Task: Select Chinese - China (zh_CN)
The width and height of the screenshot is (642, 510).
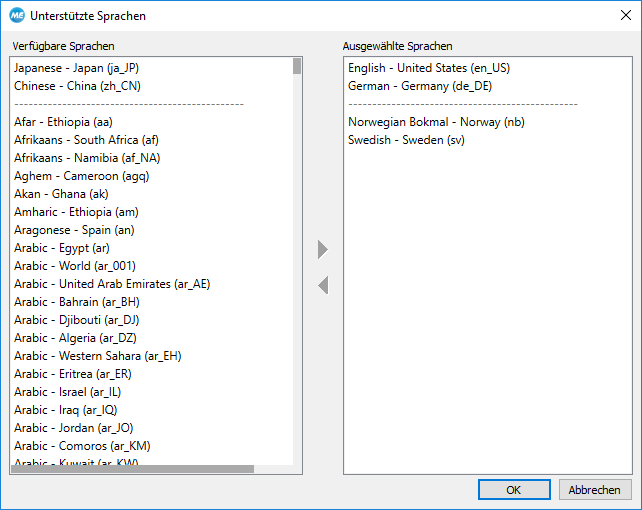Action: click(x=76, y=86)
